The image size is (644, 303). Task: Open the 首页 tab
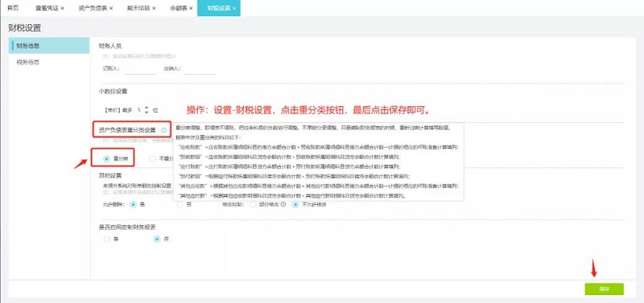click(x=13, y=8)
